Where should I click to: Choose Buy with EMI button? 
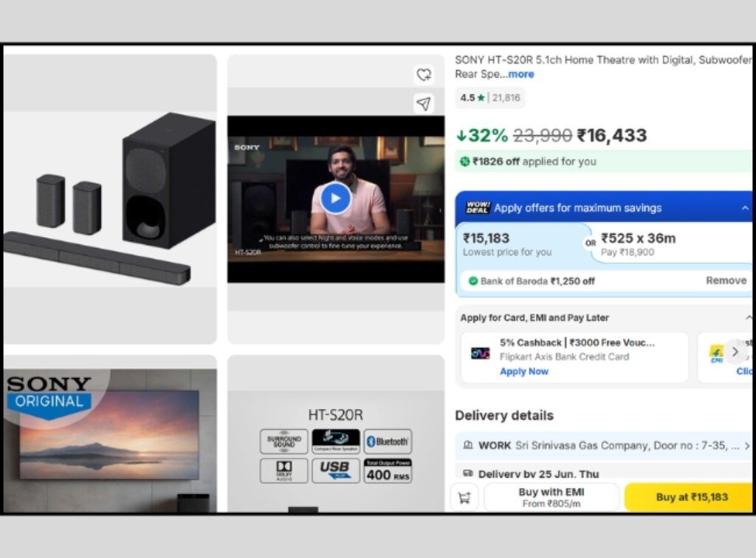[x=551, y=497]
